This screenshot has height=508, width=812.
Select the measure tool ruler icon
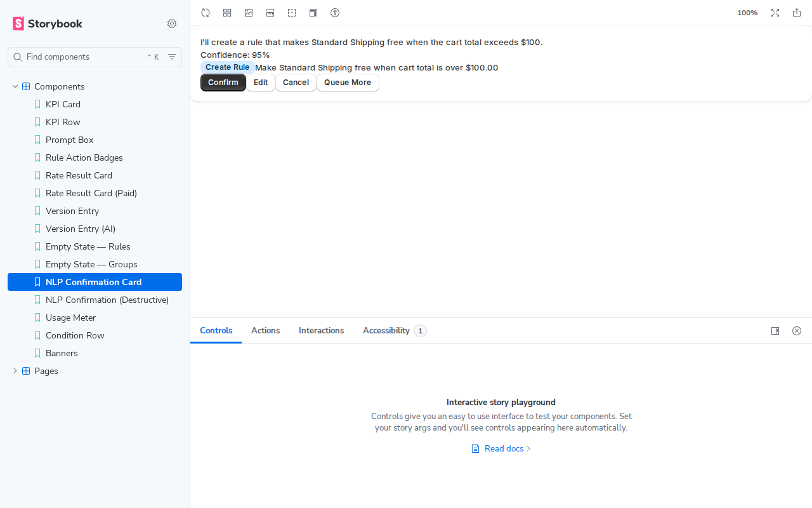[270, 13]
